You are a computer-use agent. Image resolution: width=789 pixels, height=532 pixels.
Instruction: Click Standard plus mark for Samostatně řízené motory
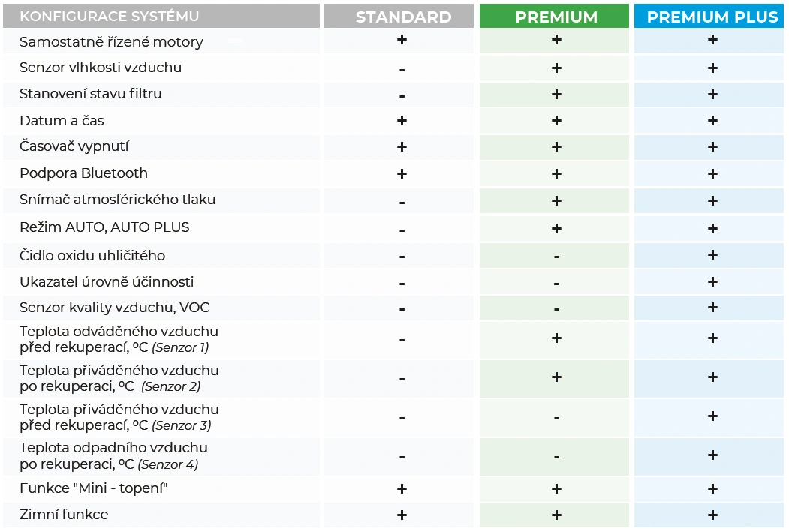(x=402, y=40)
